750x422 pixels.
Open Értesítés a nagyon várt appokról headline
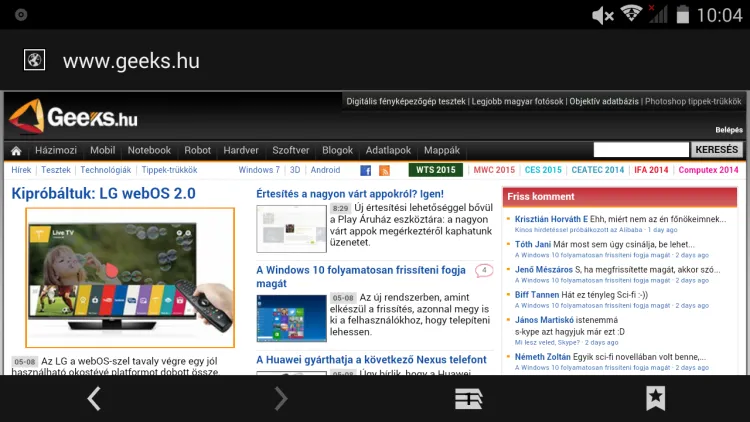tap(350, 194)
